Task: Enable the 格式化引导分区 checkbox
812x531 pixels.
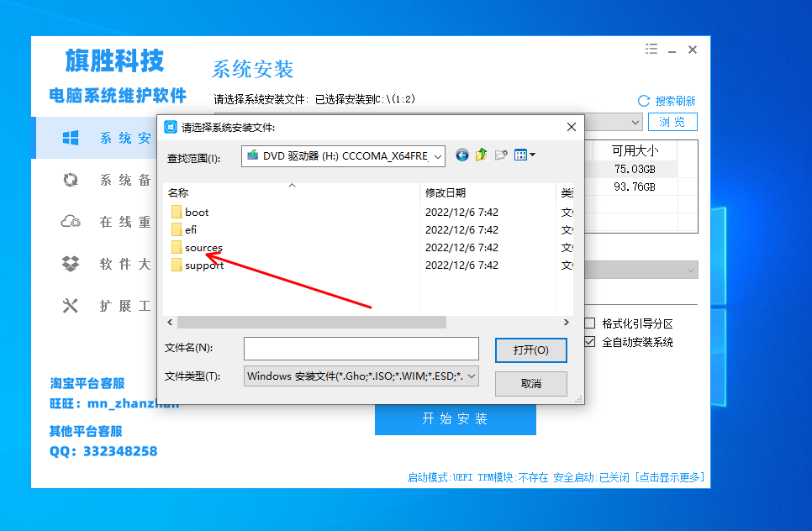Action: (x=590, y=322)
